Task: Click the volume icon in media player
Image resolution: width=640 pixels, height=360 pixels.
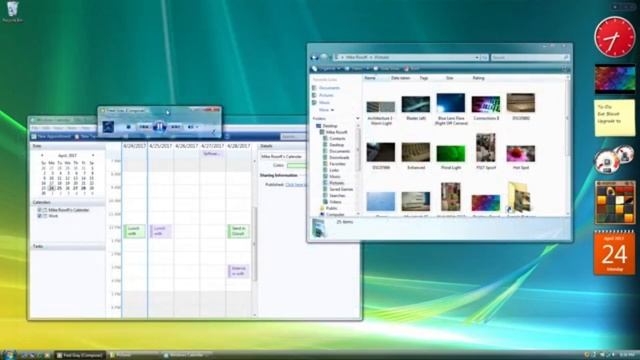Action: click(x=191, y=127)
